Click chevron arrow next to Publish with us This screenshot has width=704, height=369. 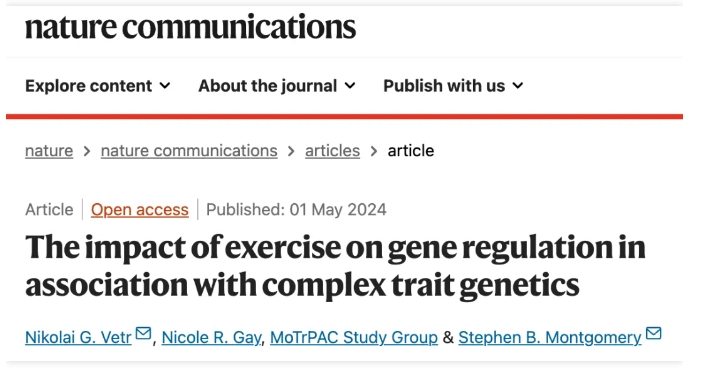click(x=518, y=85)
